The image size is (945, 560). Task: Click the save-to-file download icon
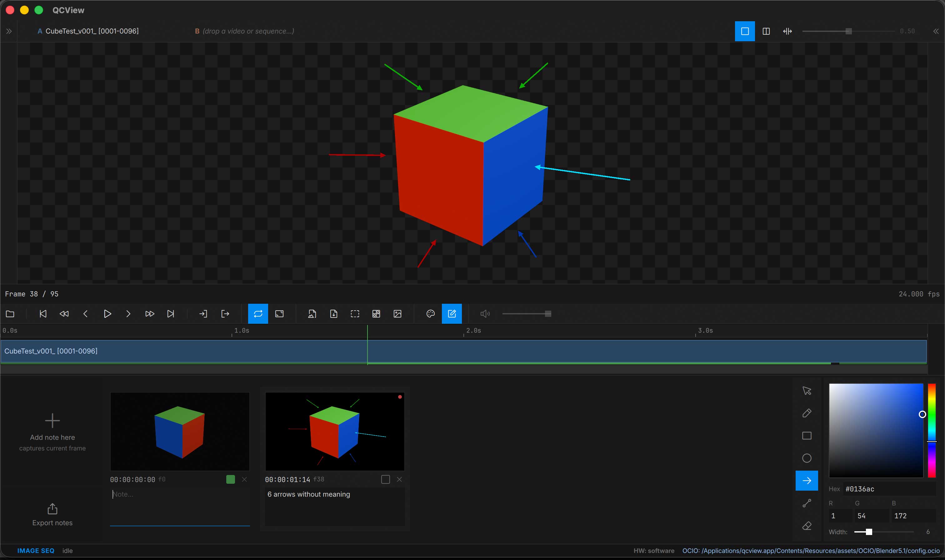pos(333,314)
